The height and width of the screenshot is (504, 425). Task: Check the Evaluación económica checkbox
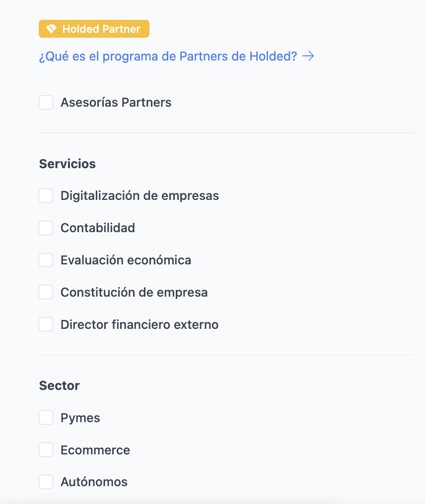pyautogui.click(x=46, y=260)
